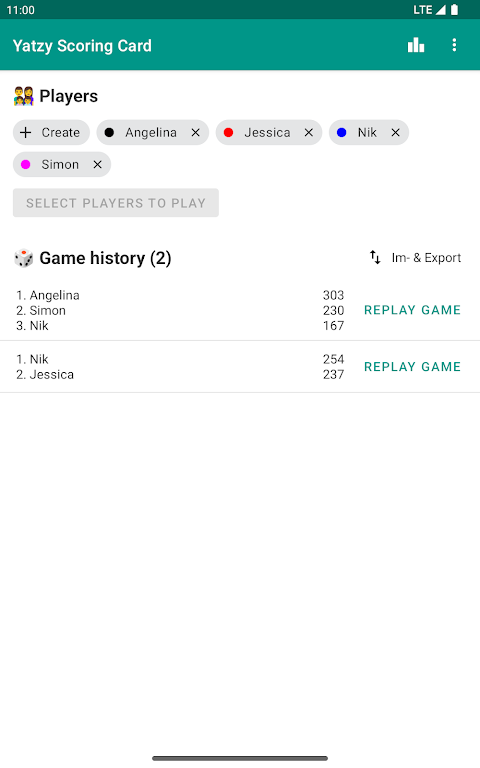
Task: Delete the Nik chip using X
Action: click(x=395, y=133)
